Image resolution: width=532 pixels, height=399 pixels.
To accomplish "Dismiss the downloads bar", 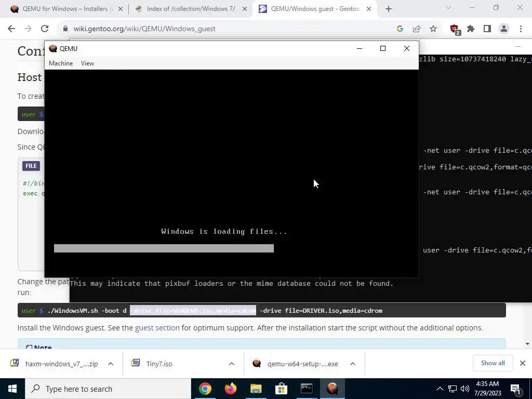I will point(523,363).
